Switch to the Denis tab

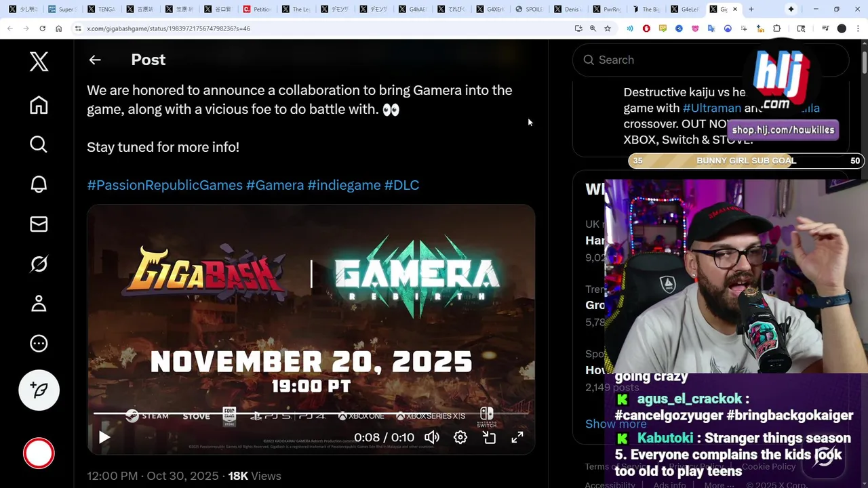pyautogui.click(x=569, y=9)
